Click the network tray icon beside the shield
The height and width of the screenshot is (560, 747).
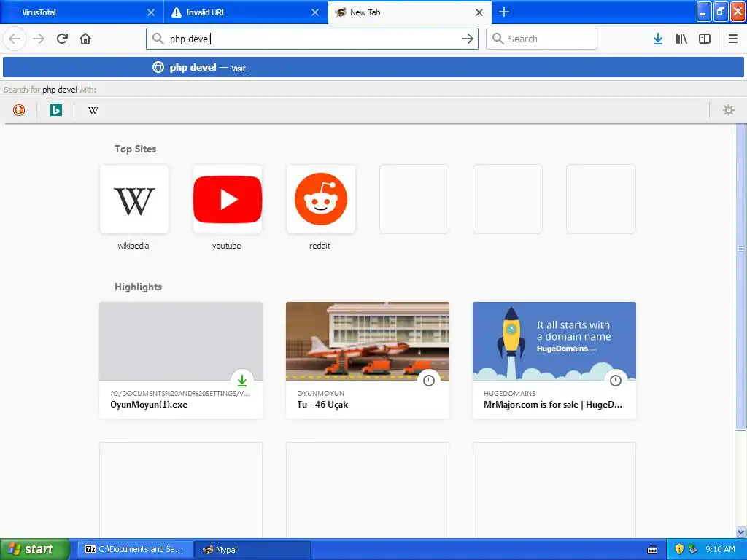tap(692, 549)
